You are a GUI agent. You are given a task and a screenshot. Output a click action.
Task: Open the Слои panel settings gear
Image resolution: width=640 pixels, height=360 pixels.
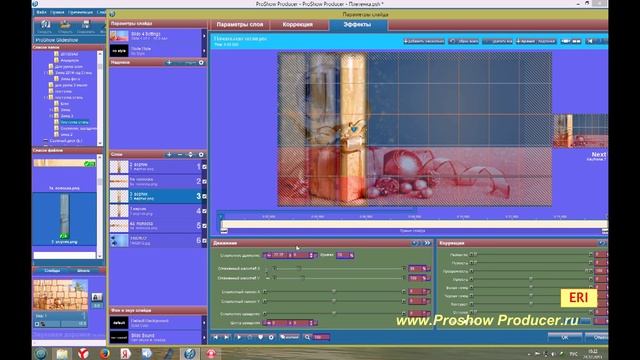pyautogui.click(x=201, y=155)
